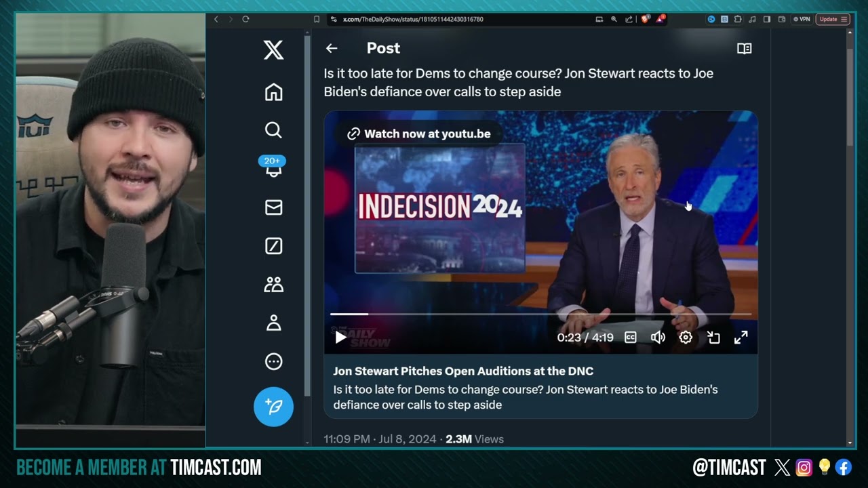Open Brave Wallet icon
Screen dimensions: 868x488
[x=782, y=19]
